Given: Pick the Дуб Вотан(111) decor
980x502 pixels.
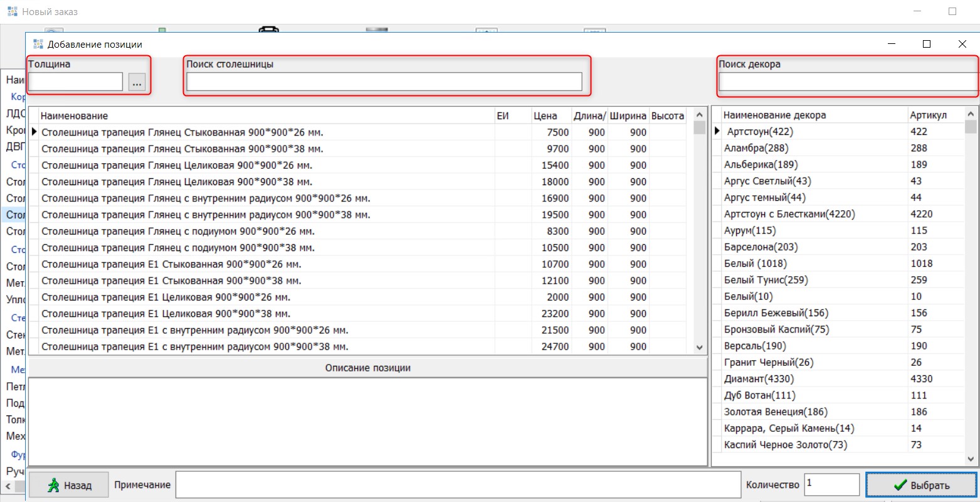Looking at the screenshot, I should (x=759, y=395).
